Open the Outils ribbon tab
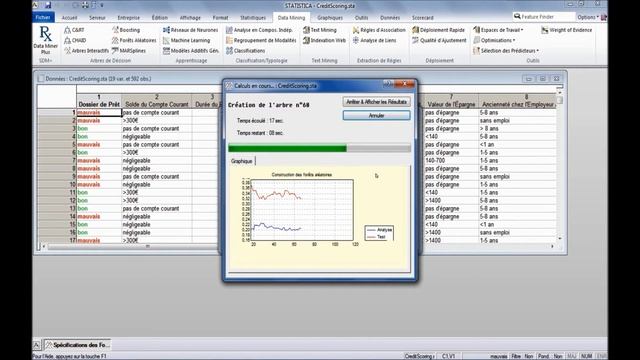Image resolution: width=640 pixels, height=360 pixels. [x=361, y=18]
